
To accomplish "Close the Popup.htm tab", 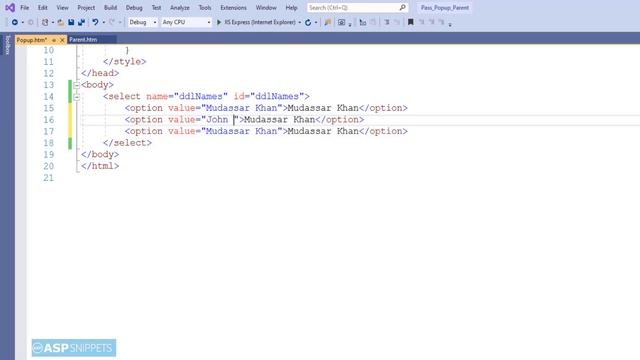I will tap(62, 40).
